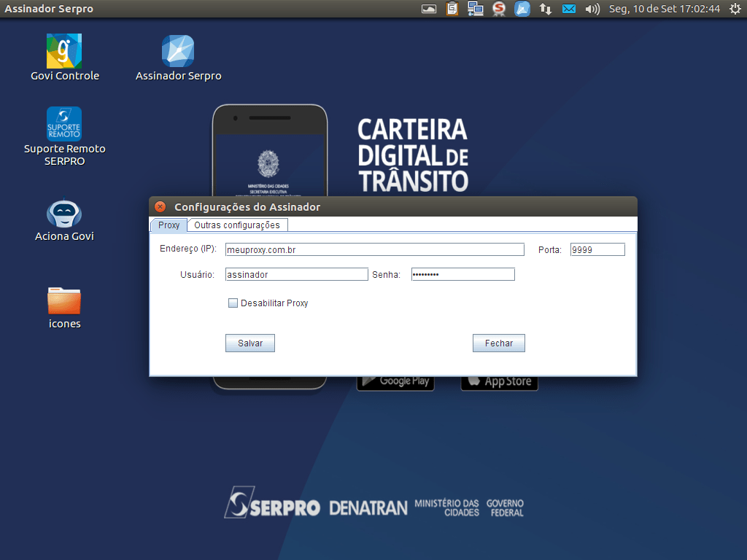Image resolution: width=747 pixels, height=560 pixels.
Task: Open the Assinador Serpro tray icon
Action: 522,9
